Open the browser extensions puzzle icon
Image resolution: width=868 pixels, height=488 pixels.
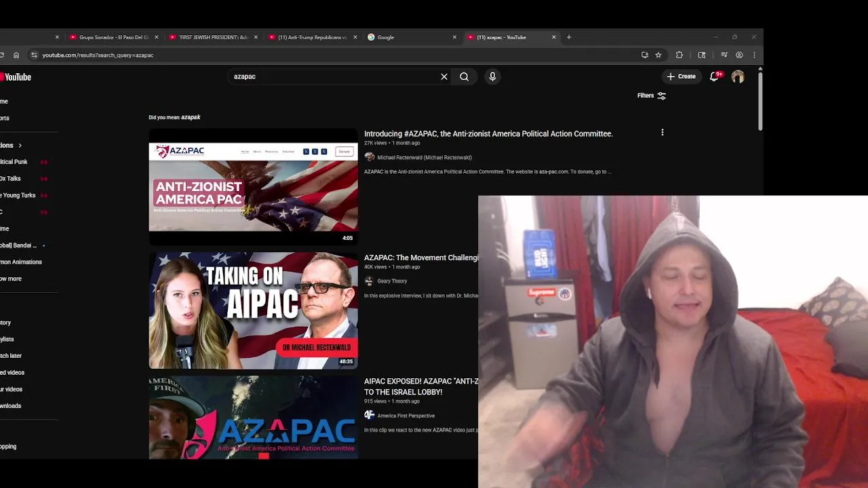(x=679, y=55)
